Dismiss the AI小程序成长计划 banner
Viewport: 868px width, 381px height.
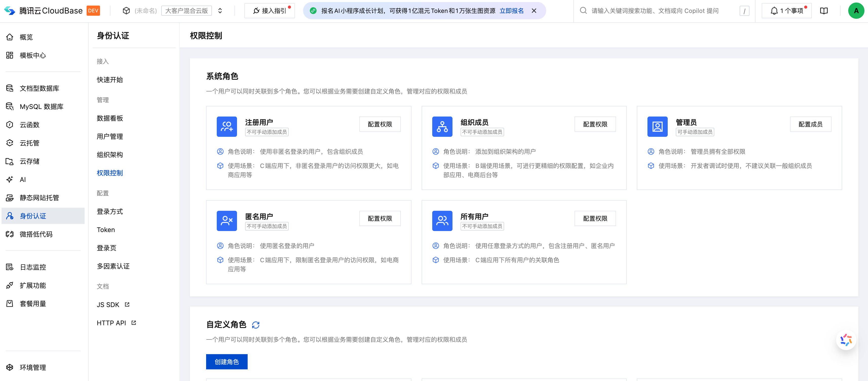(534, 11)
